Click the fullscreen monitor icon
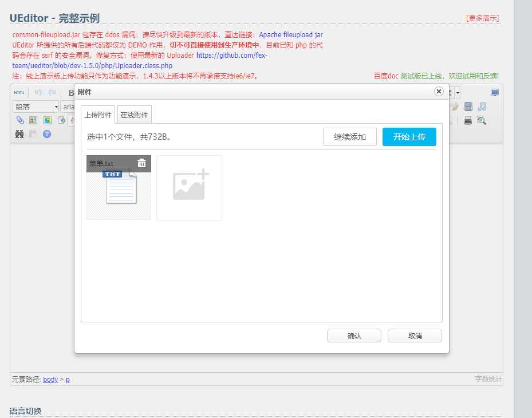Screen dimensions: 532x418 (x=495, y=92)
